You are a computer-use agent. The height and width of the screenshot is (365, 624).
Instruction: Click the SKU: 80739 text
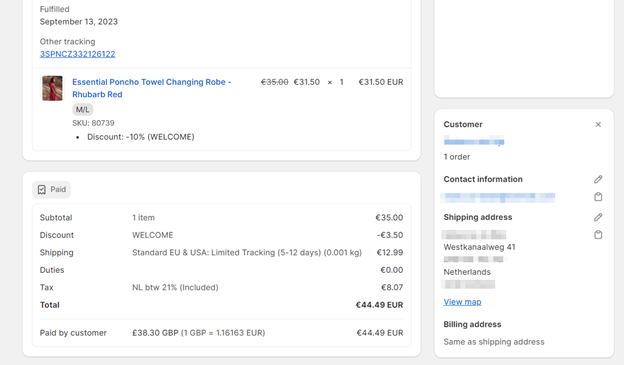pyautogui.click(x=93, y=123)
